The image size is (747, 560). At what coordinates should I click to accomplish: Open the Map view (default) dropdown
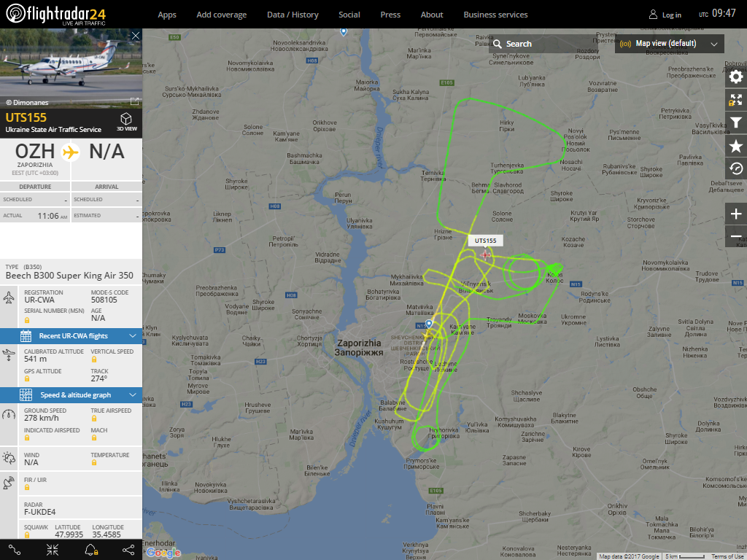[670, 43]
